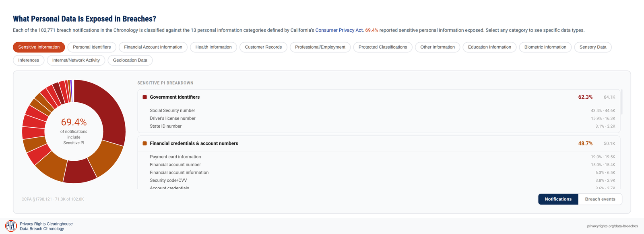Select the Inferences category pill

(29, 60)
